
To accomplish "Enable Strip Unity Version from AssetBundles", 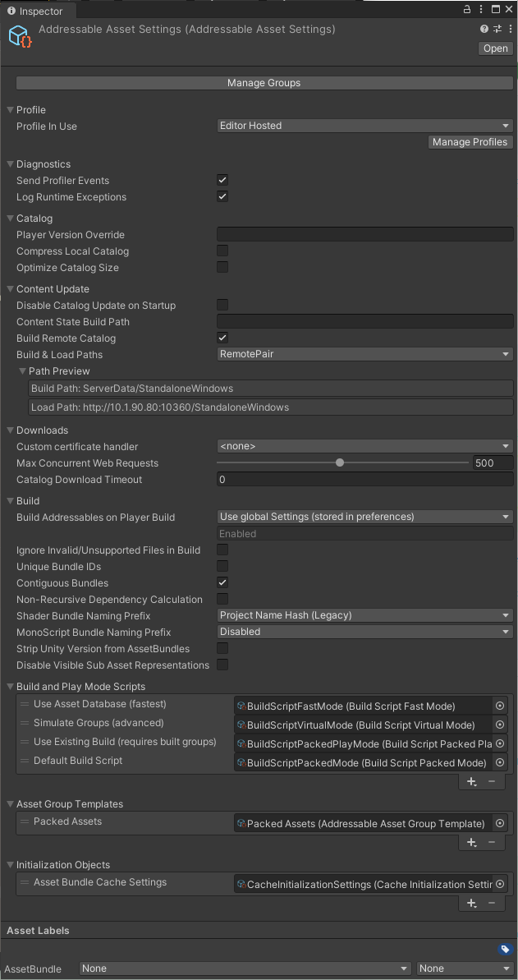I will [x=222, y=648].
